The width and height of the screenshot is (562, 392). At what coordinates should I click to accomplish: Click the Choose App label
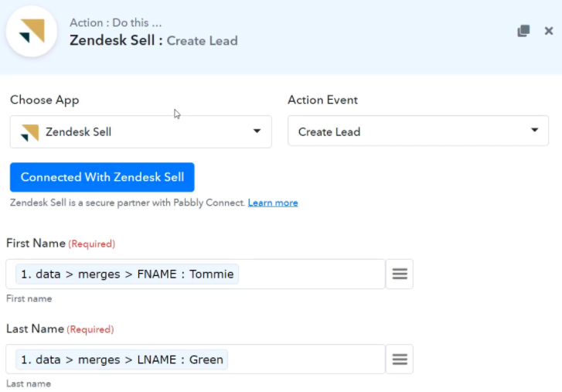[44, 100]
